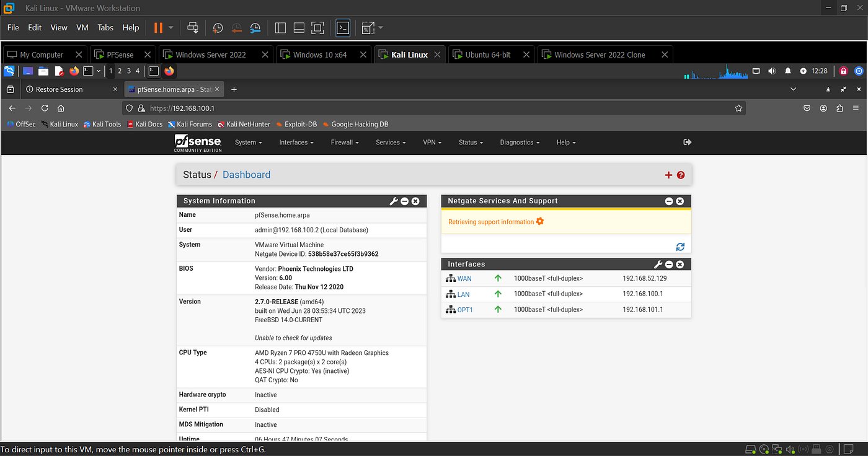Open the Google Hacking DB bookmark

pyautogui.click(x=355, y=124)
